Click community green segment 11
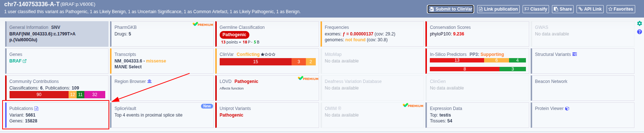 pos(80,95)
